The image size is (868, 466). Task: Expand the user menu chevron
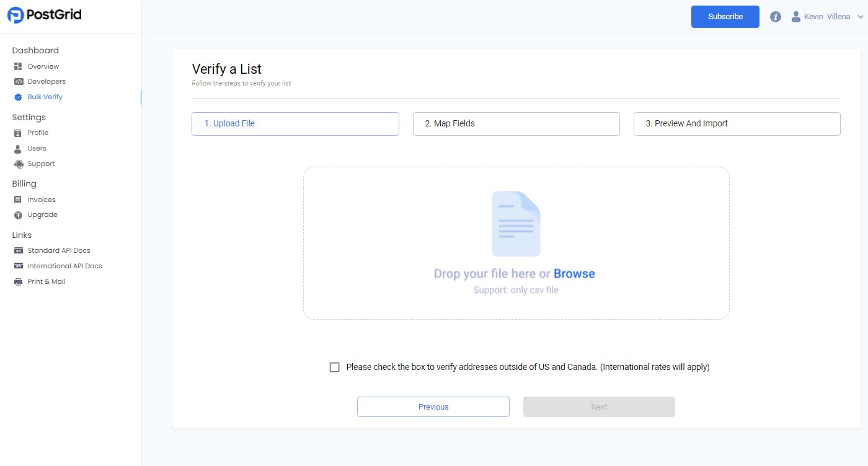861,17
